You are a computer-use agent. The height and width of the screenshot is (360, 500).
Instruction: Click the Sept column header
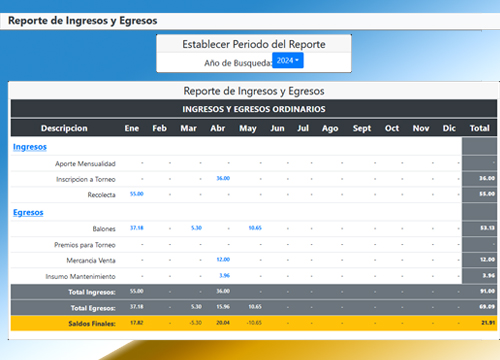362,128
